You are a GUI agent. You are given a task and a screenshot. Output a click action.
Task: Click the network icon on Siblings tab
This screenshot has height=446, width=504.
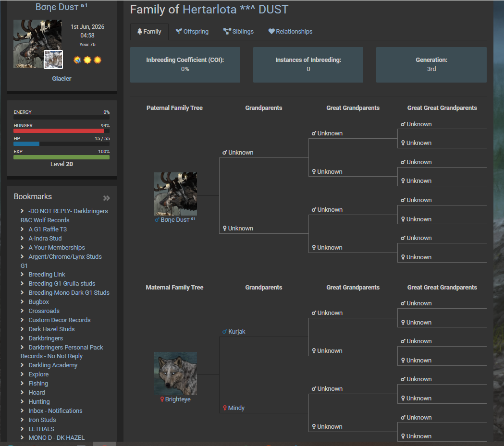point(227,31)
